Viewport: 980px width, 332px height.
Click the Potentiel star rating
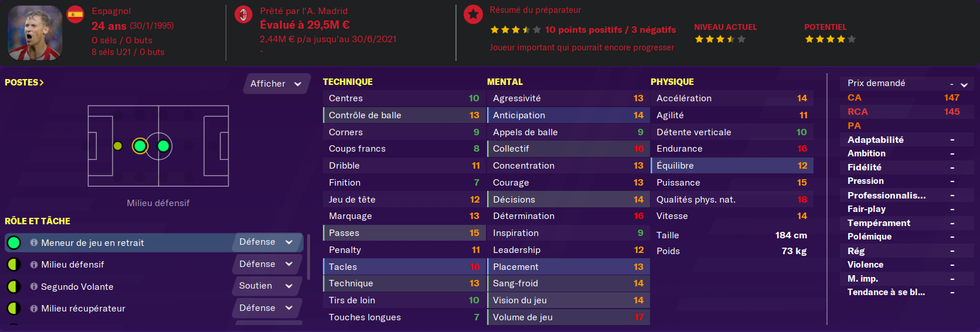(x=830, y=39)
